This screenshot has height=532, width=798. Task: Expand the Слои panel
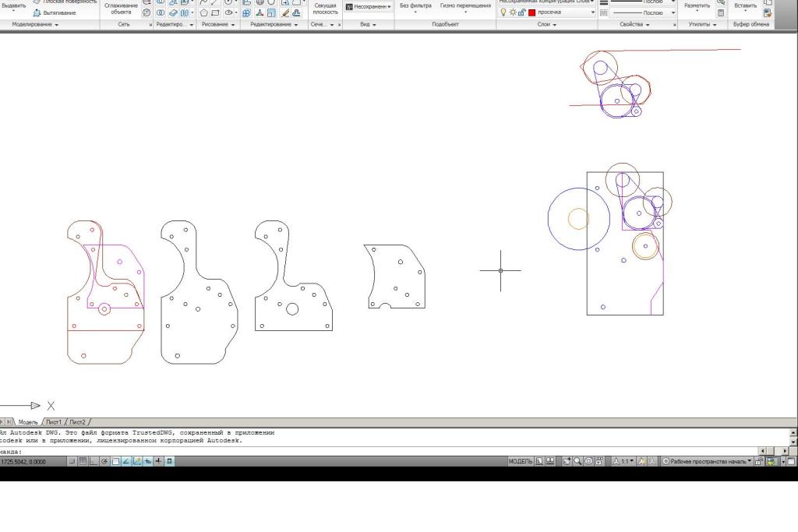click(547, 24)
